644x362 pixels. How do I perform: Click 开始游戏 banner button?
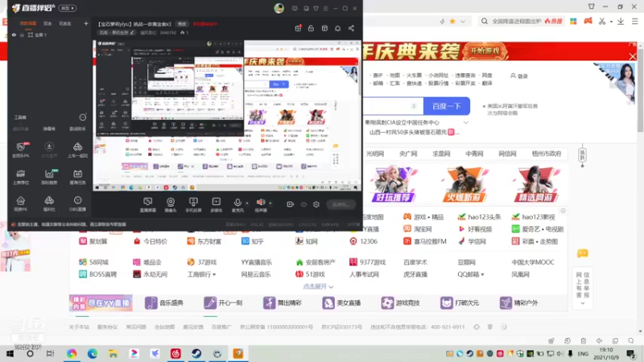click(485, 51)
